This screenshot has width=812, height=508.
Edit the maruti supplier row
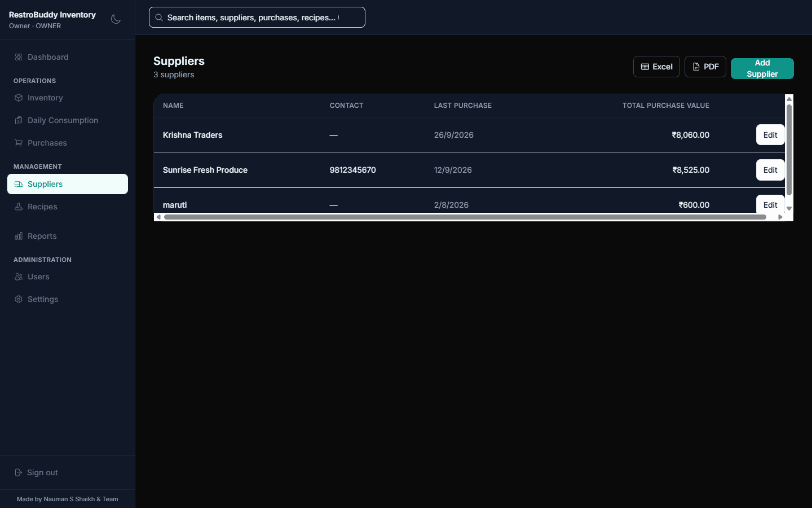(x=770, y=204)
